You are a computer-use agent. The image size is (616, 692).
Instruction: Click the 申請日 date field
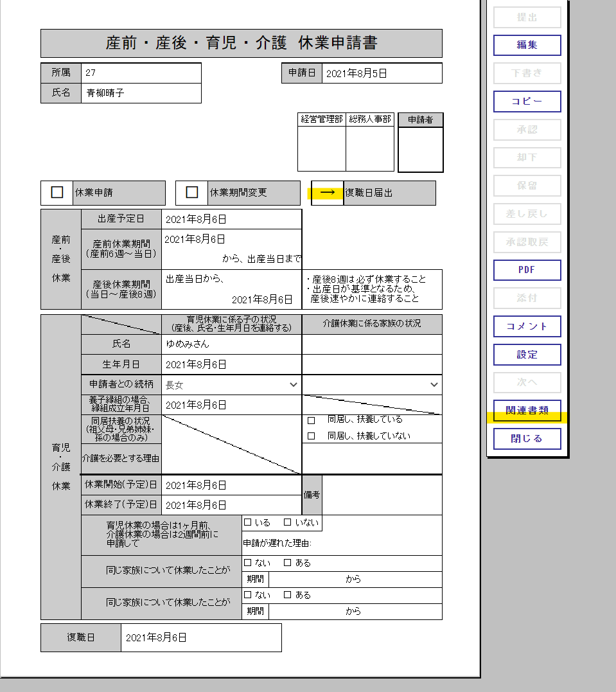click(382, 73)
